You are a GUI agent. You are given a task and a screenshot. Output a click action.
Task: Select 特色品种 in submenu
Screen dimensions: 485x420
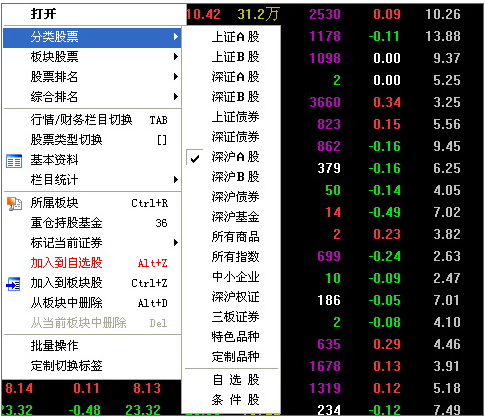click(231, 337)
